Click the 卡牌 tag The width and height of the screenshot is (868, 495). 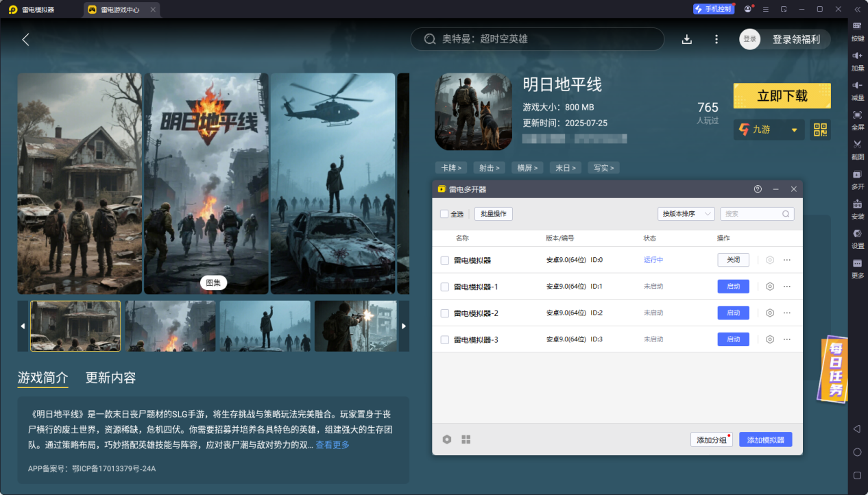[x=451, y=167]
